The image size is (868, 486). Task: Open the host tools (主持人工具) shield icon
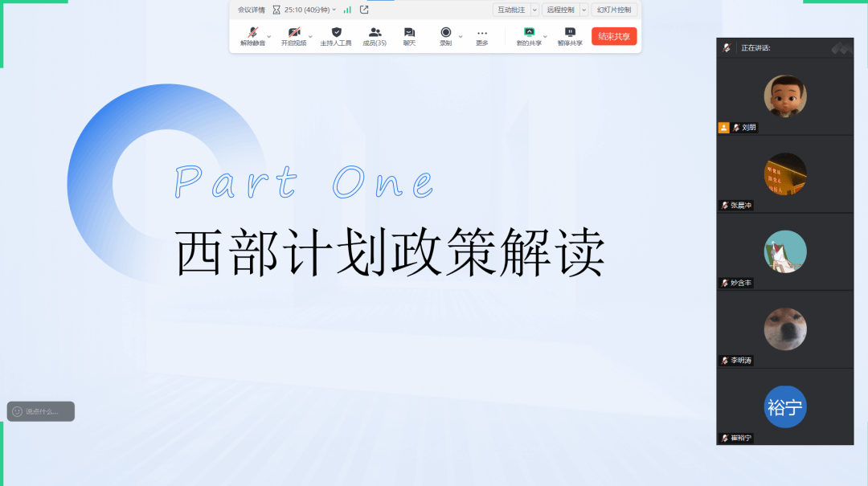click(x=336, y=33)
